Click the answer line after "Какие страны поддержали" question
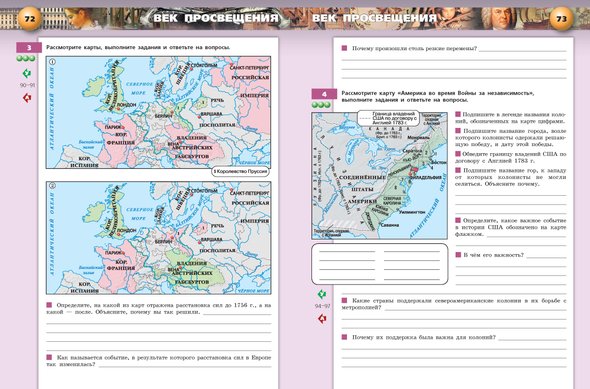The width and height of the screenshot is (590, 389). tap(475, 309)
